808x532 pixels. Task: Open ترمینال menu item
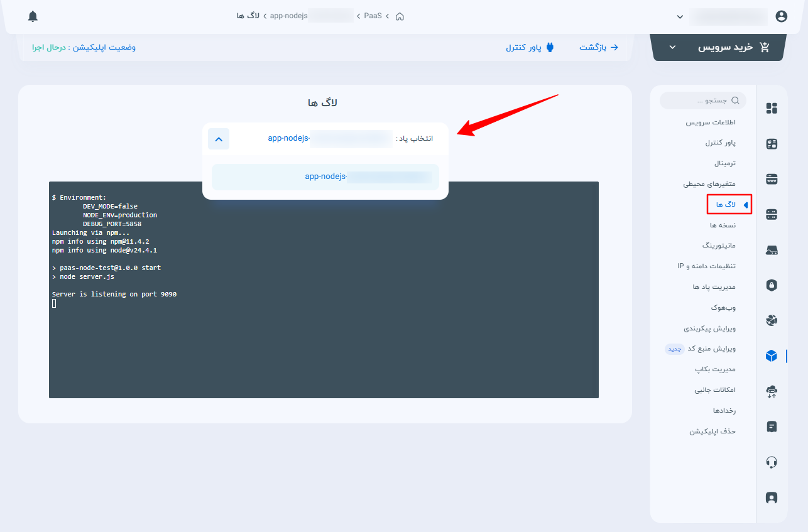(x=724, y=163)
